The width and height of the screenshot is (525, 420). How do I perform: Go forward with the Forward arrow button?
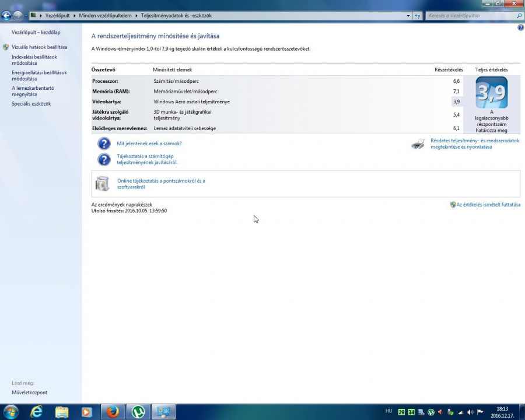(17, 15)
